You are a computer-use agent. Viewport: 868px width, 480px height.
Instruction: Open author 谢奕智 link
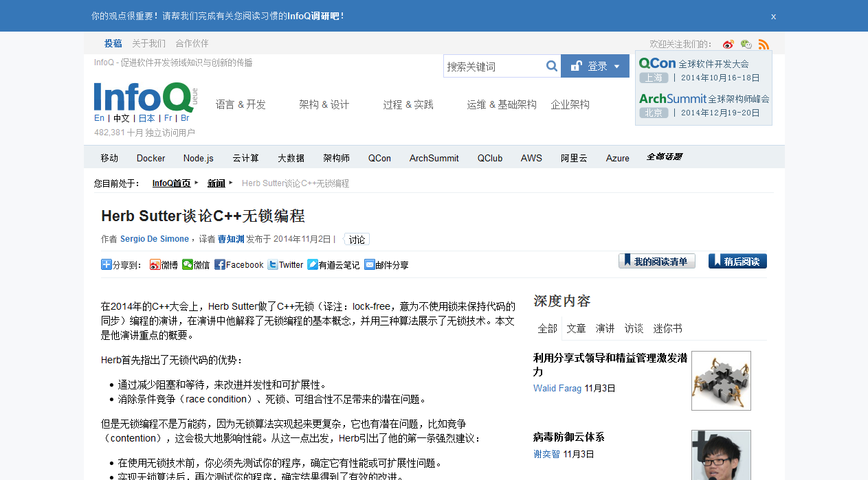(546, 454)
